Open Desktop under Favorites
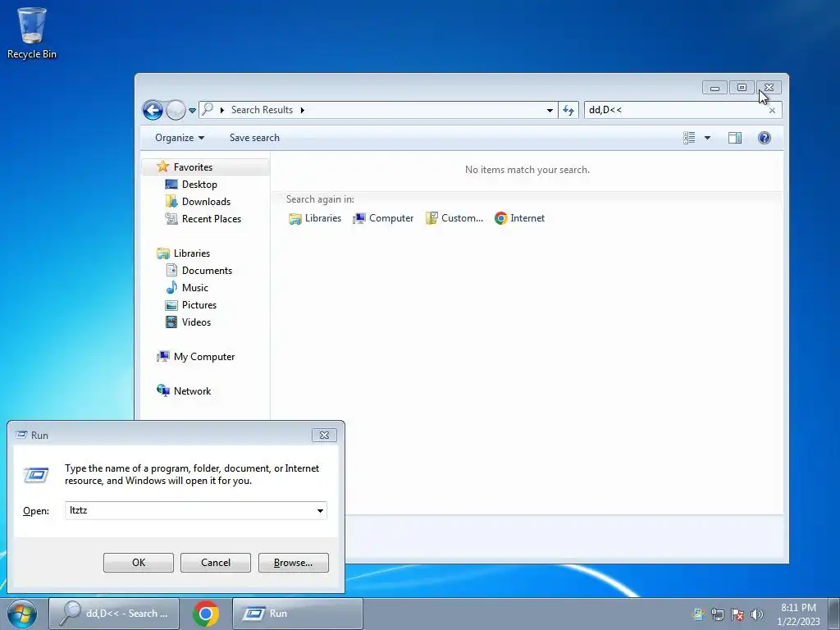This screenshot has height=630, width=840. coord(199,185)
